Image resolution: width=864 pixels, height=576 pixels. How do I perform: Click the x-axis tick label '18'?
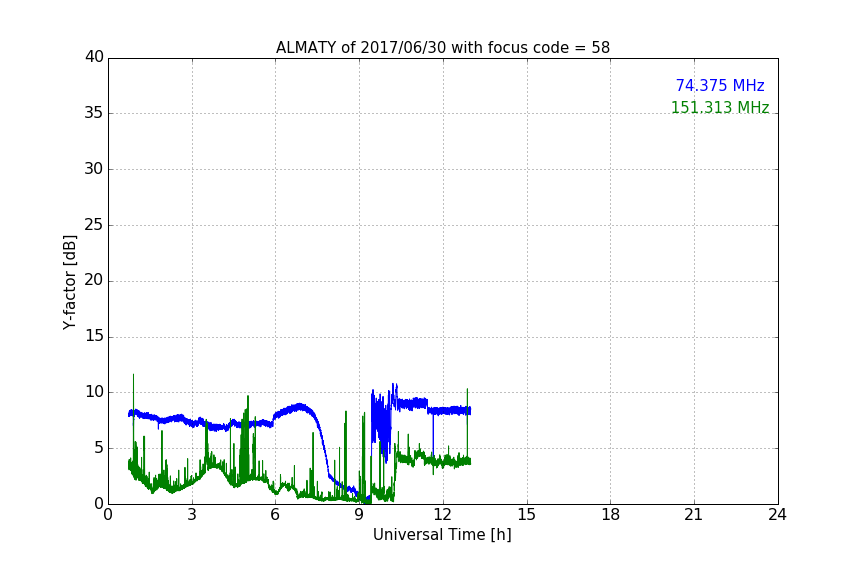tap(611, 515)
